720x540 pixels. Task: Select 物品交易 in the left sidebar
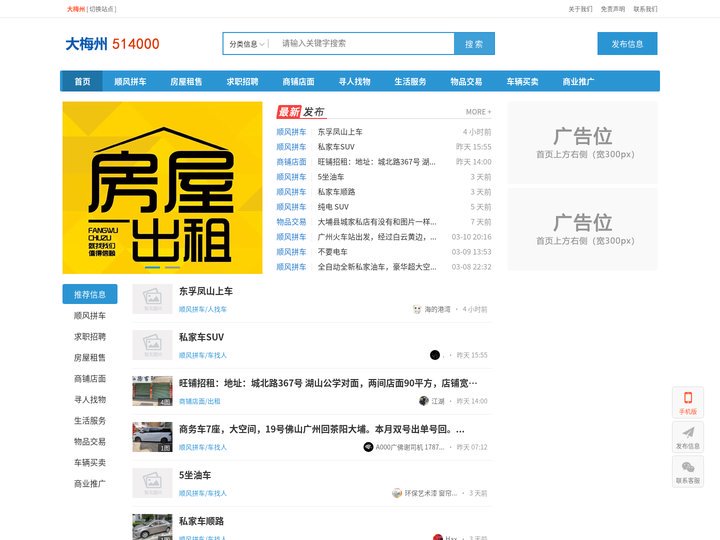click(x=90, y=441)
